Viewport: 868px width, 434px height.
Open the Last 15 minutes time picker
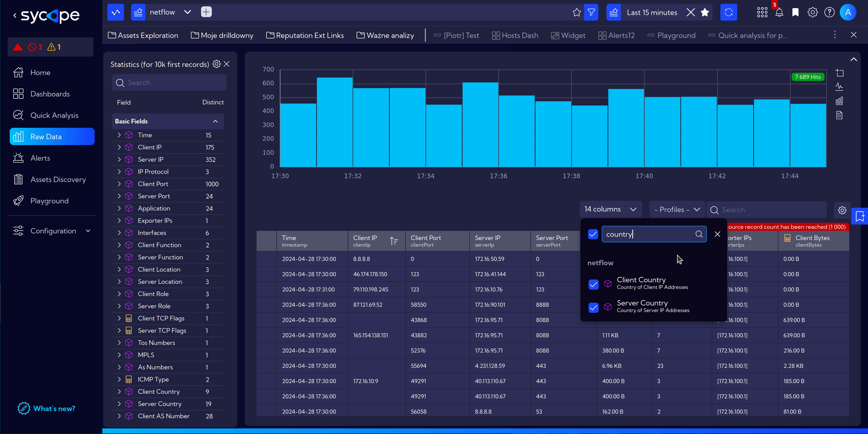(x=652, y=12)
